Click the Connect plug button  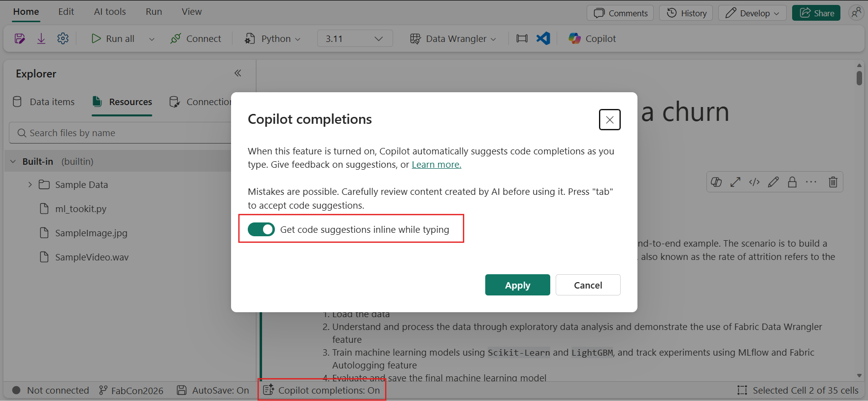coord(196,38)
